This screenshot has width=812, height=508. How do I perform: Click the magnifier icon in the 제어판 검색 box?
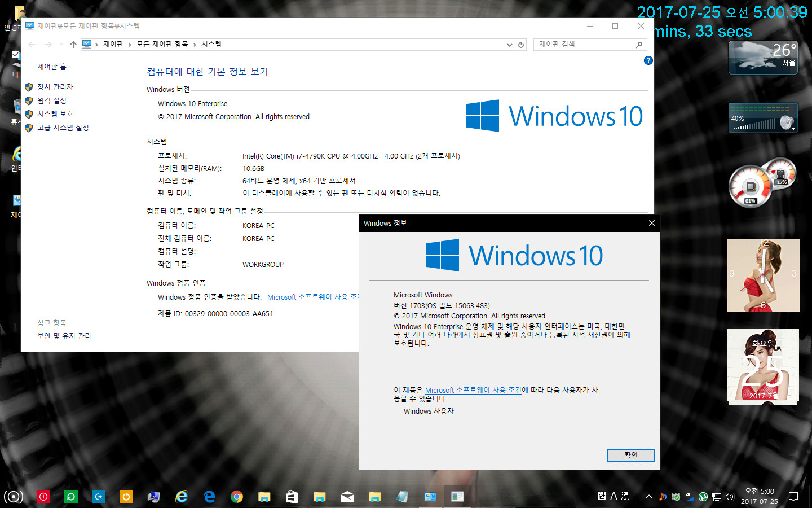click(x=639, y=45)
